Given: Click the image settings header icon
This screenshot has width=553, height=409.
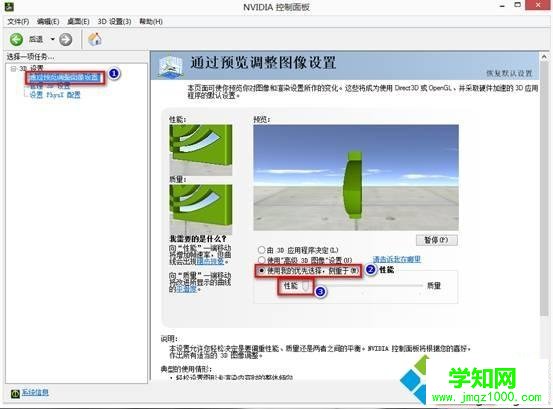Looking at the screenshot, I should click(x=171, y=66).
